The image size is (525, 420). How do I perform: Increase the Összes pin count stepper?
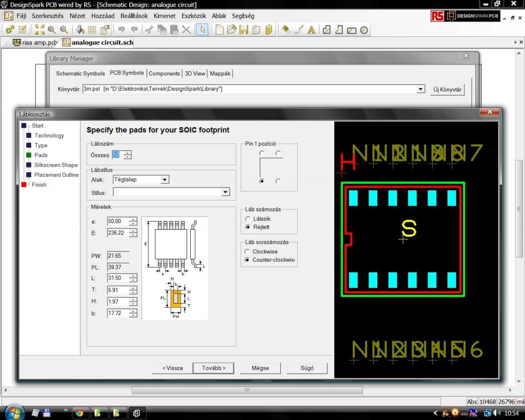127,153
